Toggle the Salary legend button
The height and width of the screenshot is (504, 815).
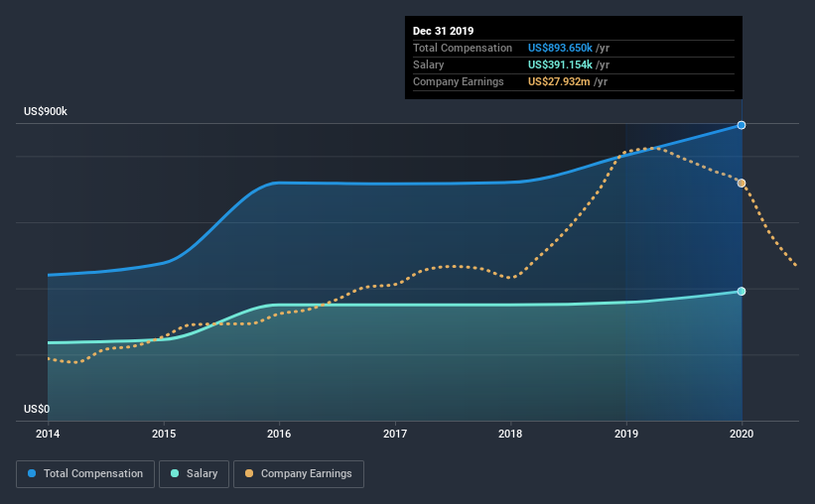pyautogui.click(x=194, y=474)
